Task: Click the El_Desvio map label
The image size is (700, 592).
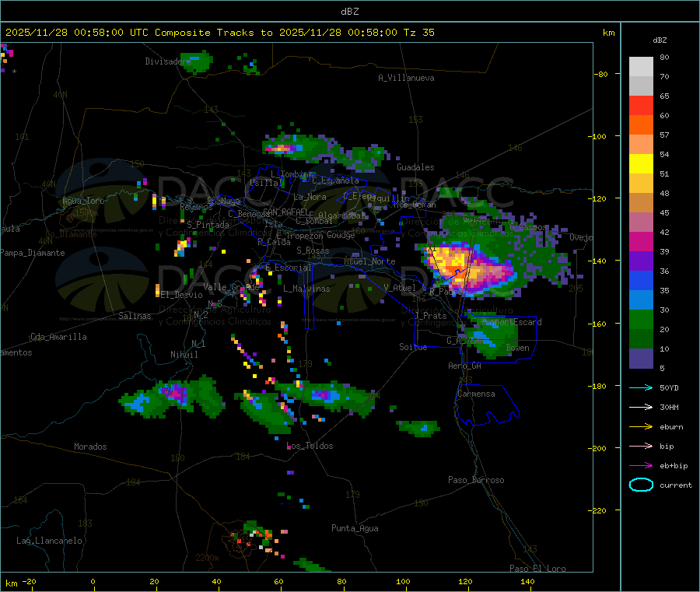Action: [x=182, y=295]
